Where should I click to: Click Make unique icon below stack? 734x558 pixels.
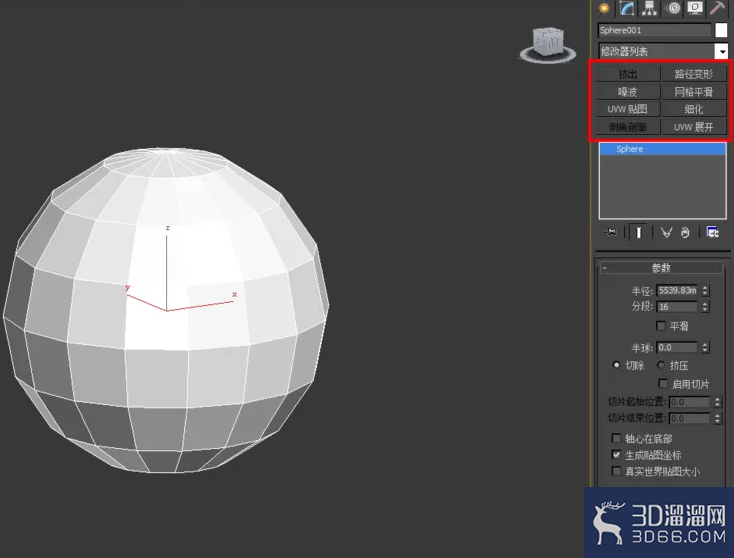pyautogui.click(x=666, y=232)
